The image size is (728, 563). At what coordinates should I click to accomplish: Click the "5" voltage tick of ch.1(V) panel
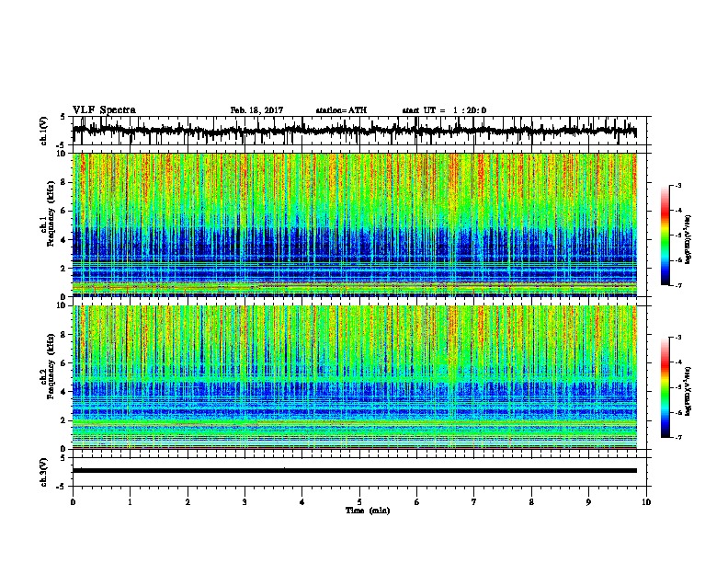coord(63,117)
